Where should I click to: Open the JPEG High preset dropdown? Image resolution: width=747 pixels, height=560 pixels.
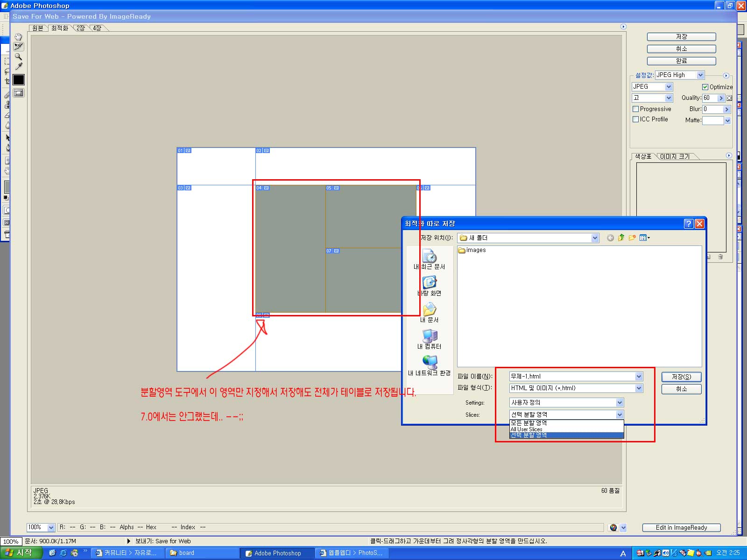[700, 75]
